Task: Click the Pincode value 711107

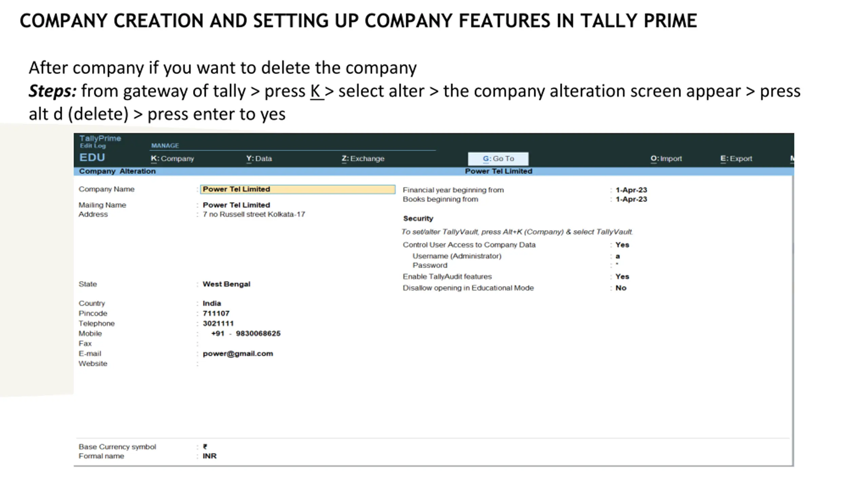Action: point(216,313)
